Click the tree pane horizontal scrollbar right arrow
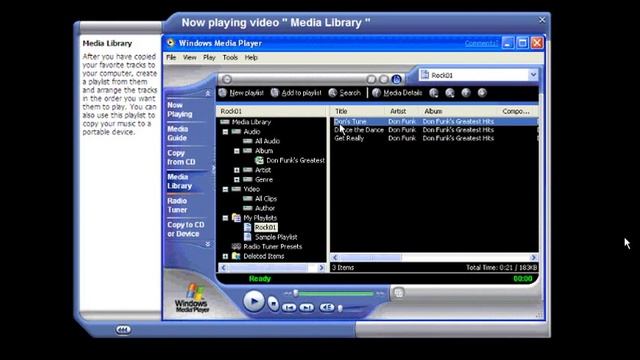The image size is (640, 360). pos(321,268)
